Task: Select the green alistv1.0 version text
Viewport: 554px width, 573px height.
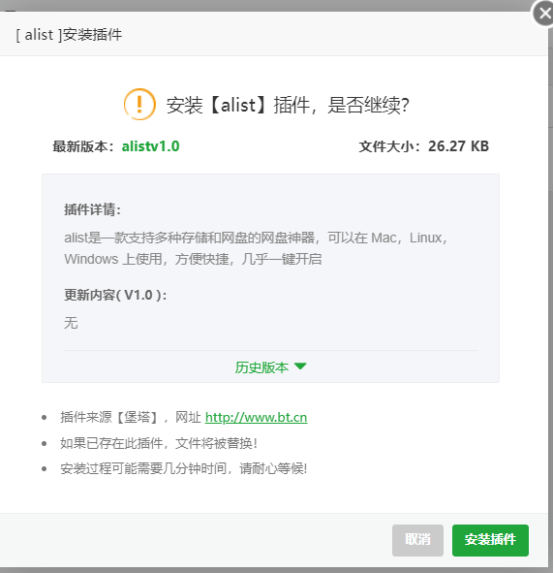Action: click(151, 147)
